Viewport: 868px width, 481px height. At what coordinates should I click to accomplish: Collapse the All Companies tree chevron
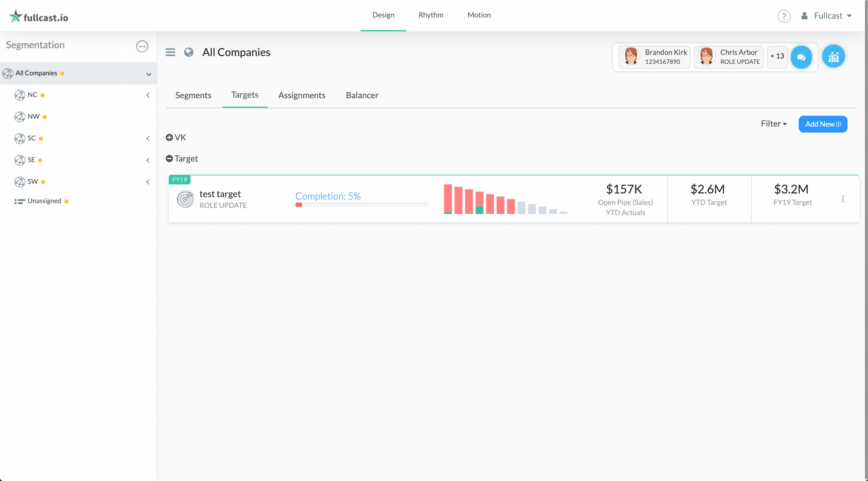148,74
